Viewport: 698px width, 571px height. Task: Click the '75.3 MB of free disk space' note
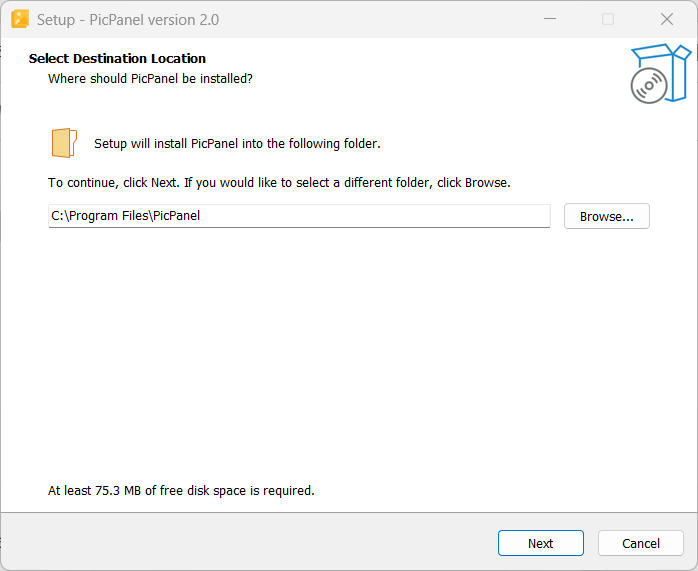pos(181,490)
